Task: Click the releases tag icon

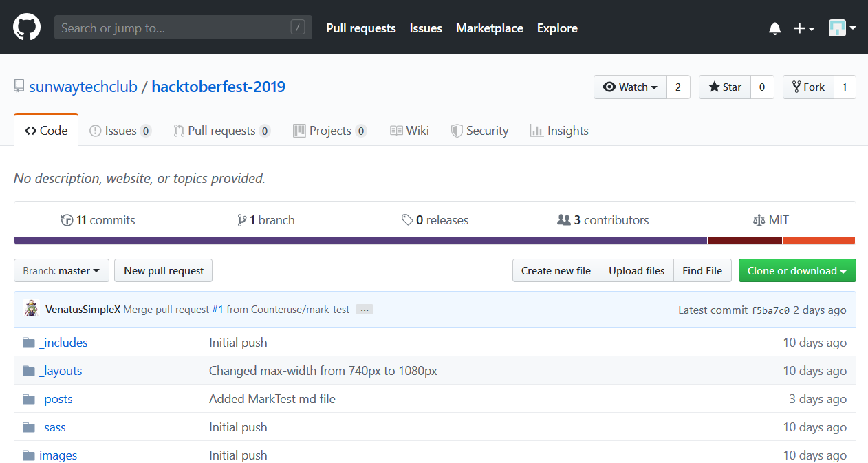Action: pyautogui.click(x=407, y=220)
